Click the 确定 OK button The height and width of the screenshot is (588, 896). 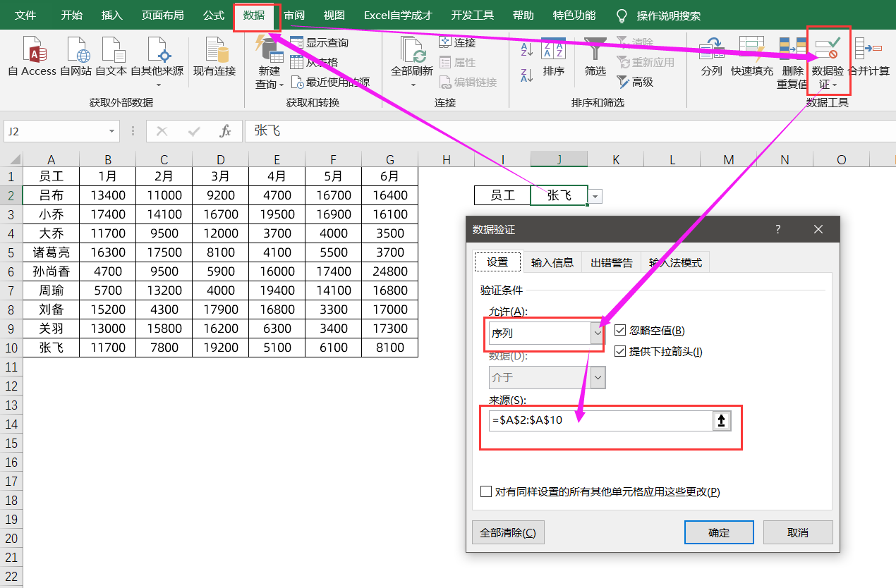click(x=719, y=532)
